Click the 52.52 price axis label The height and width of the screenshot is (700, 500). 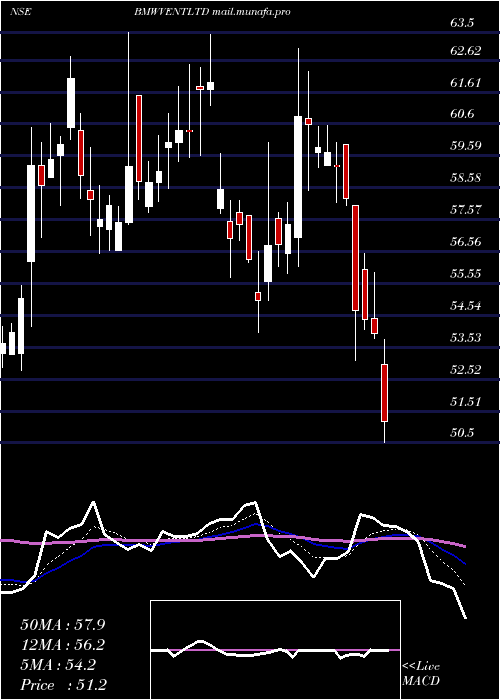(x=466, y=370)
